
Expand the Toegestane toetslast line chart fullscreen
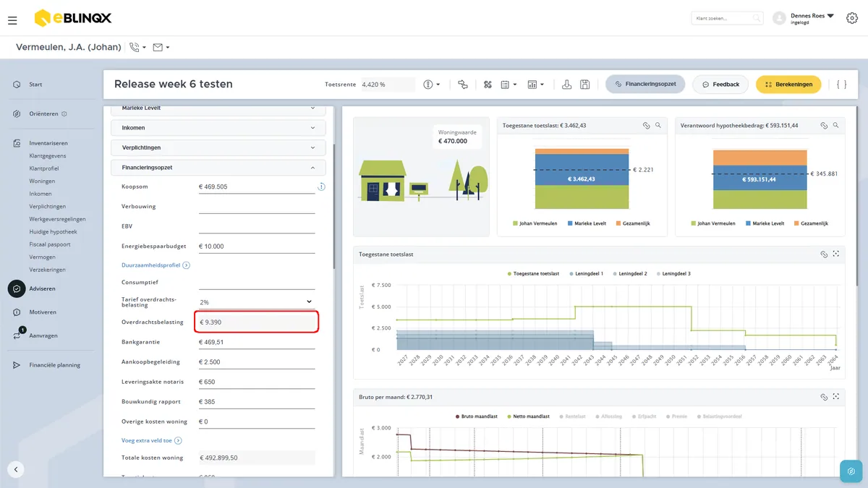pyautogui.click(x=835, y=254)
